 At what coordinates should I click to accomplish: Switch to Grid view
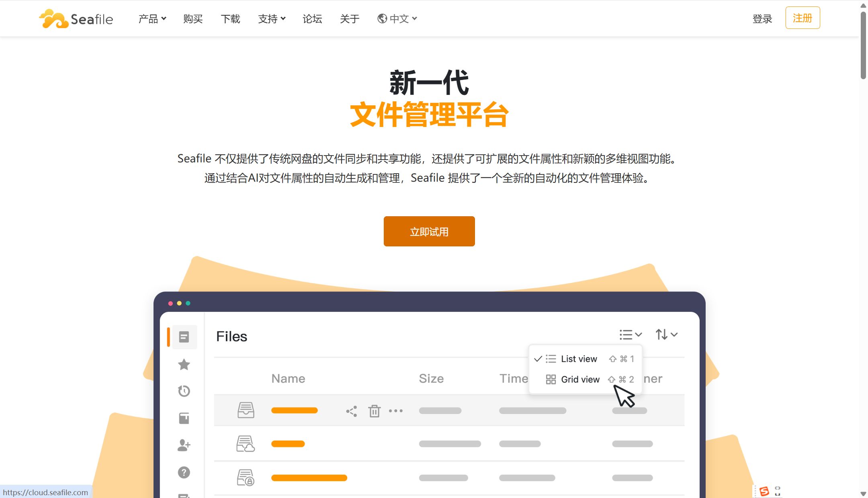coord(580,379)
